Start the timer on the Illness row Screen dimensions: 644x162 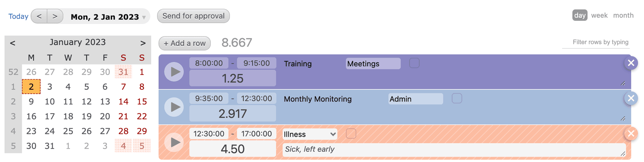[x=174, y=142]
